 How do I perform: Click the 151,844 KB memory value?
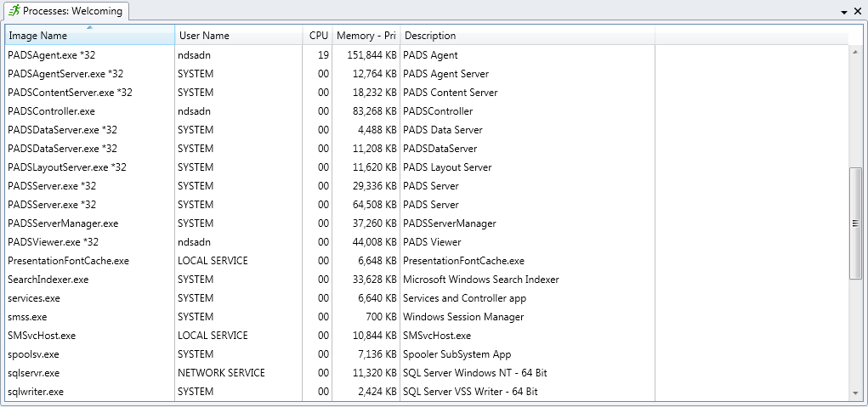click(372, 54)
